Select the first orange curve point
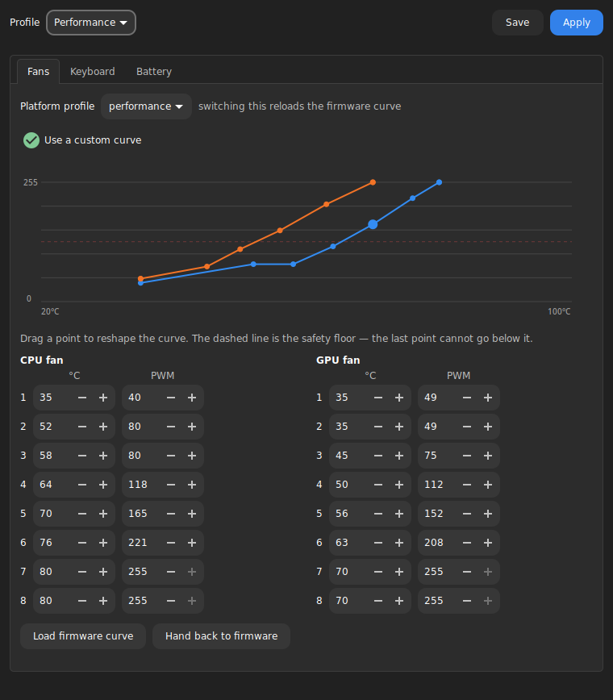The image size is (613, 700). point(140,278)
